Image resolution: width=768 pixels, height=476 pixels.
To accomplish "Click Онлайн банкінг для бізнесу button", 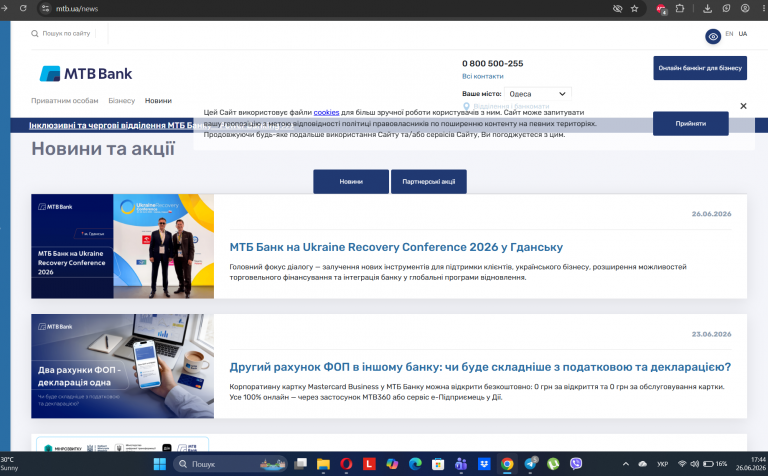I will [x=700, y=68].
